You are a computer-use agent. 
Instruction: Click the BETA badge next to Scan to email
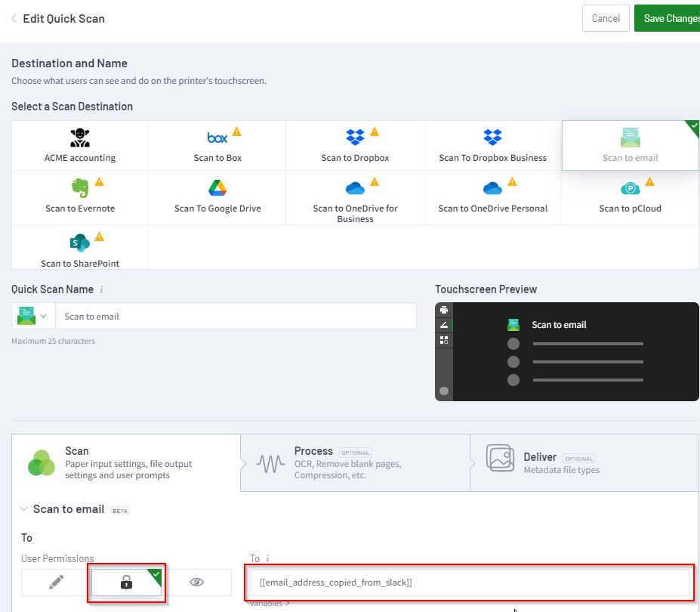click(119, 511)
